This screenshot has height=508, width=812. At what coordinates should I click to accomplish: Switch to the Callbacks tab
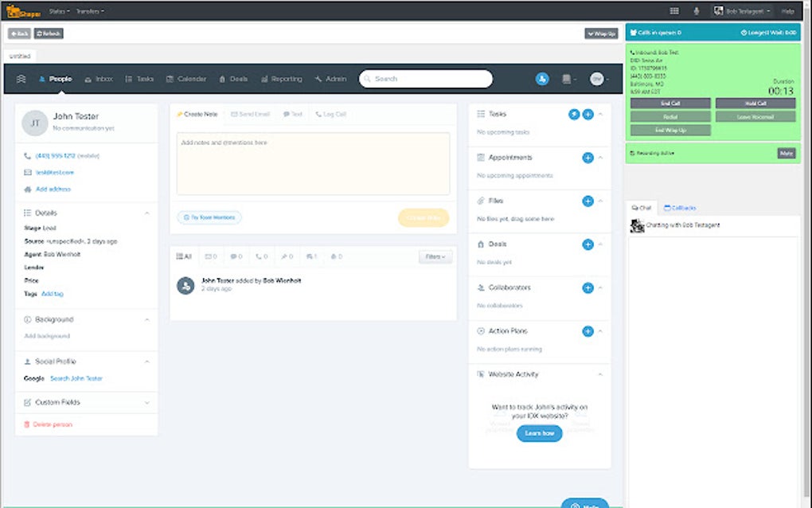pyautogui.click(x=681, y=208)
